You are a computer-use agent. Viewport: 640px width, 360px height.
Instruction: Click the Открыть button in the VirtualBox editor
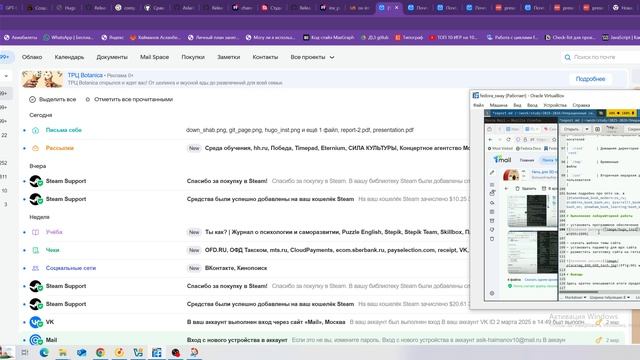point(571,129)
